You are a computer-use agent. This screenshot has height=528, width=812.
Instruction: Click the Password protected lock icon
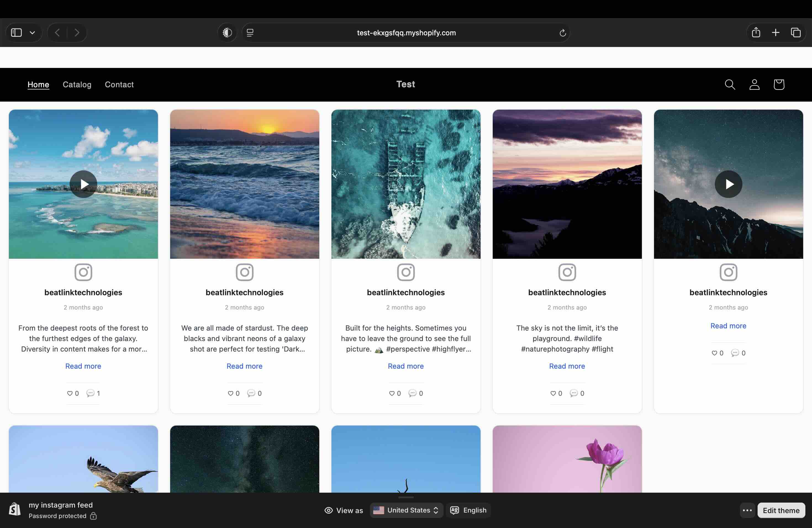coord(93,516)
